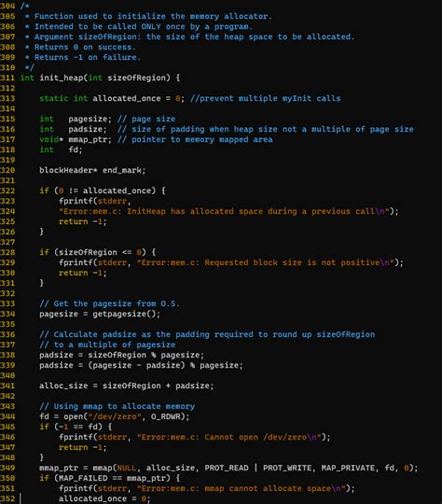Viewport: 442px width, 504px height.
Task: Click '(pagesize - padsize)' expression on line 339
Action: coord(136,366)
